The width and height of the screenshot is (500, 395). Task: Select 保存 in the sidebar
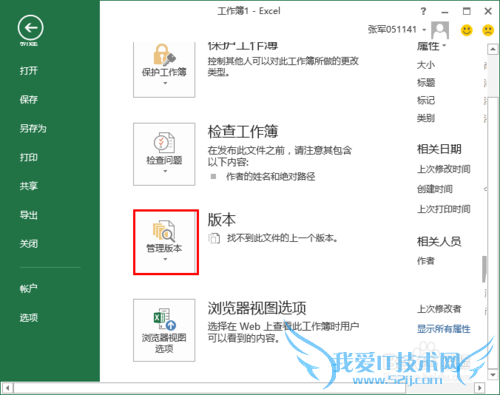(29, 99)
